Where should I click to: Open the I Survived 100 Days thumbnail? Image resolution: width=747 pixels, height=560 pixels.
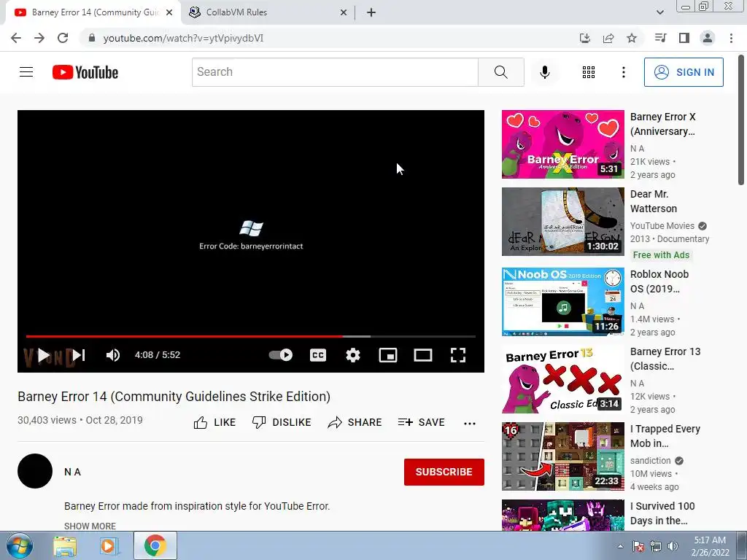tap(562, 515)
